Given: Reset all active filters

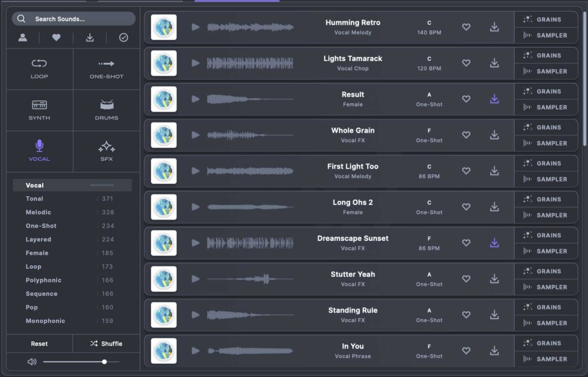Looking at the screenshot, I should (x=39, y=343).
